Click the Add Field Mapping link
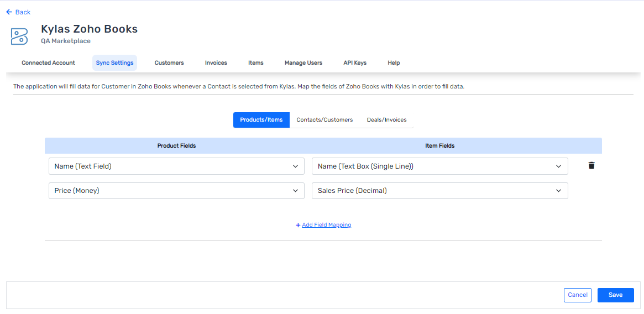The width and height of the screenshot is (644, 314). click(x=327, y=225)
